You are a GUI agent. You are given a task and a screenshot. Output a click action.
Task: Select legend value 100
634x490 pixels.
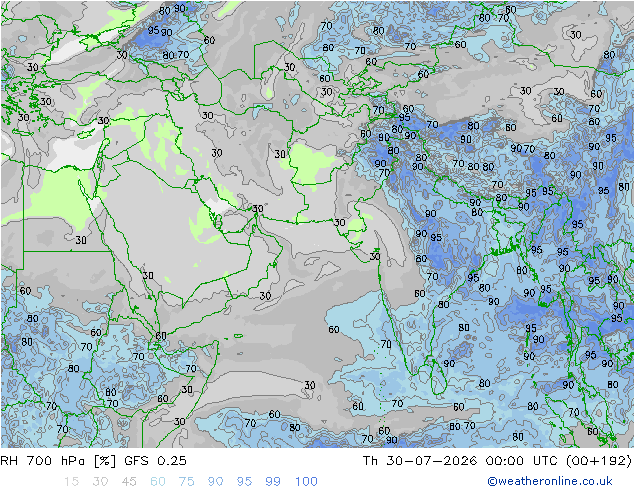click(306, 482)
